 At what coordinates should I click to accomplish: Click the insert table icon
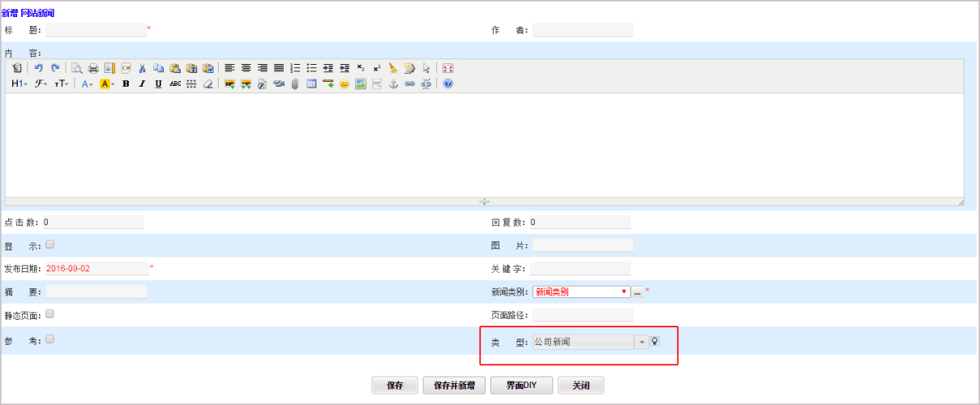point(311,83)
